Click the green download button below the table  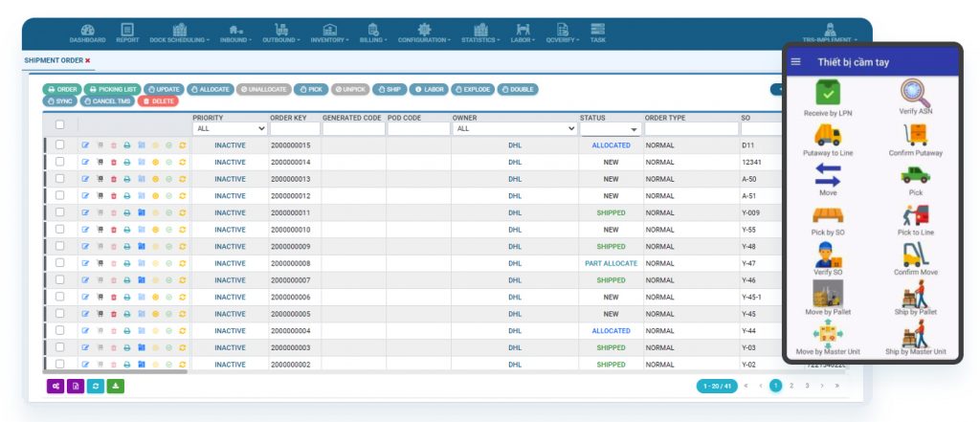pos(115,386)
